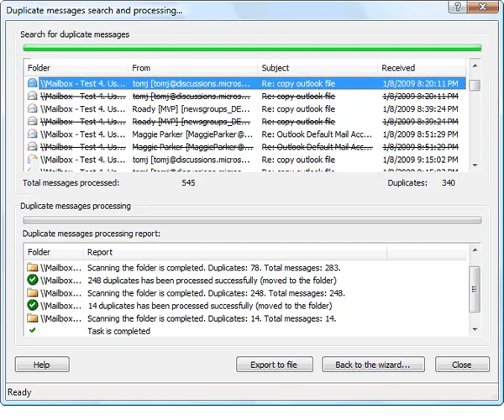
Task: Click the 'Duplicate messages processing report:' label
Action: (92, 234)
